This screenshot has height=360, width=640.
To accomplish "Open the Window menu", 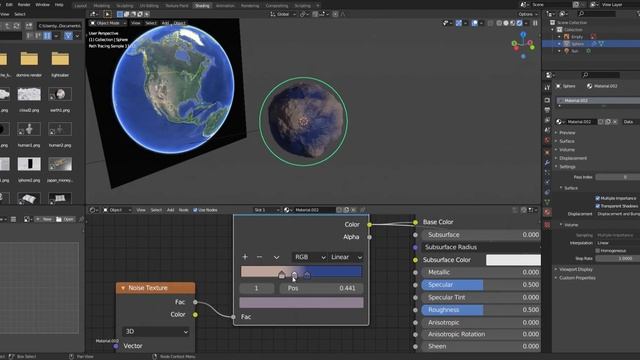I will (42, 5).
